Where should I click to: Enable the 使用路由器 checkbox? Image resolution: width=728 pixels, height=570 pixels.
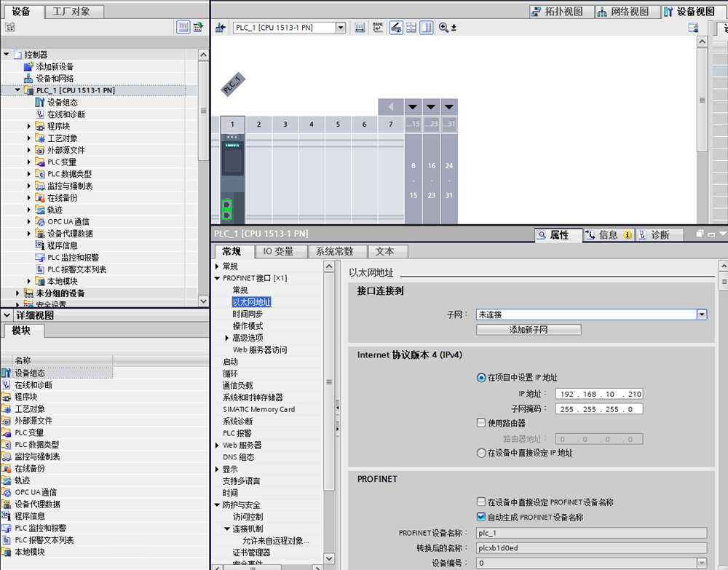coord(481,423)
